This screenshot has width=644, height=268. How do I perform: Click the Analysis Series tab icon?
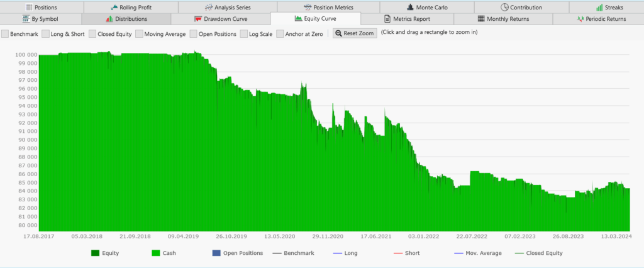[209, 8]
